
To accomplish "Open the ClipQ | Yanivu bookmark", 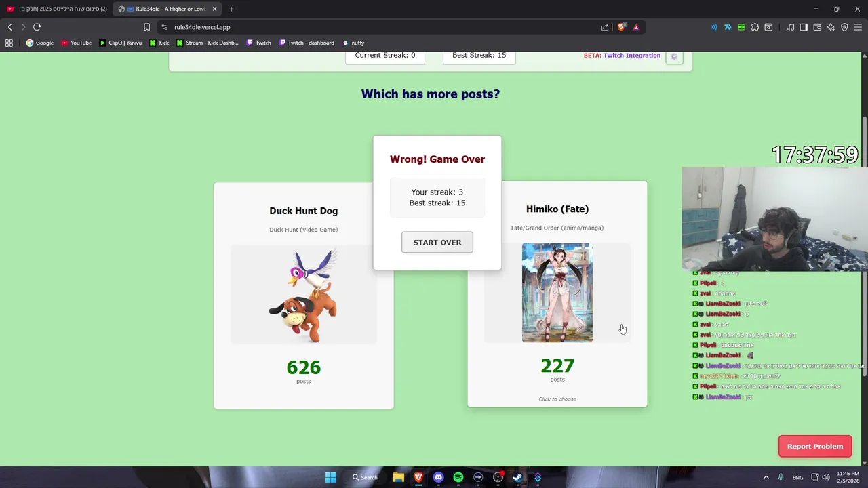I will click(121, 43).
